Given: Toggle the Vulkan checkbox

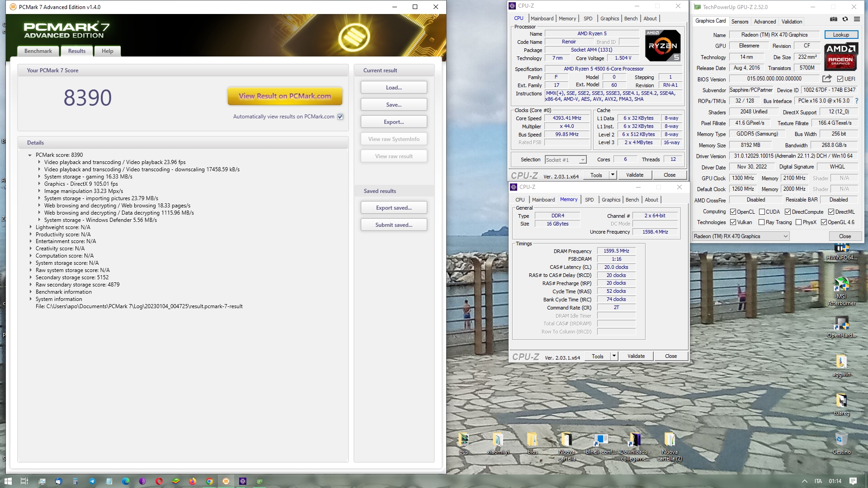Looking at the screenshot, I should coord(733,222).
